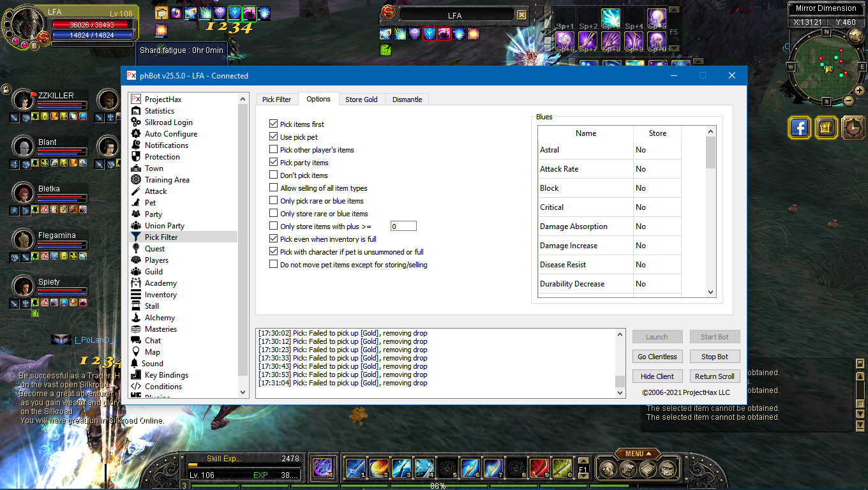Viewport: 868px width, 490px height.
Task: Select the Alchemy sidebar item
Action: click(160, 318)
